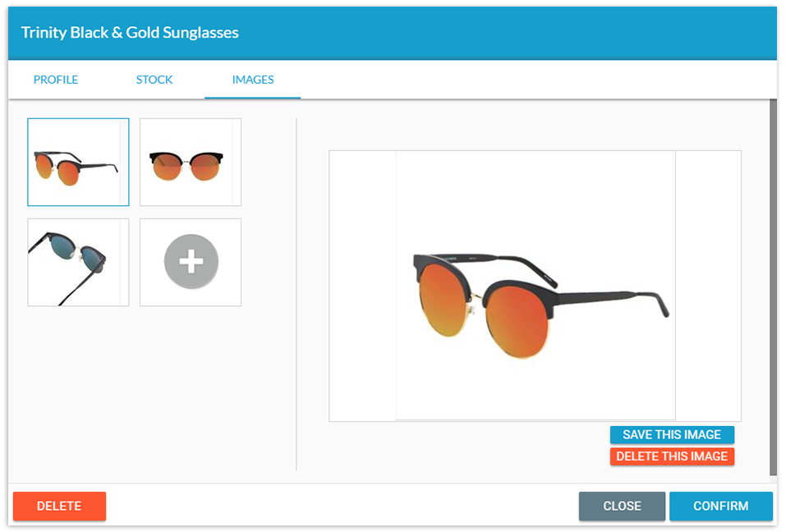Viewport: 786px width, 532px height.
Task: Add a new image with the plus icon
Action: tap(191, 262)
